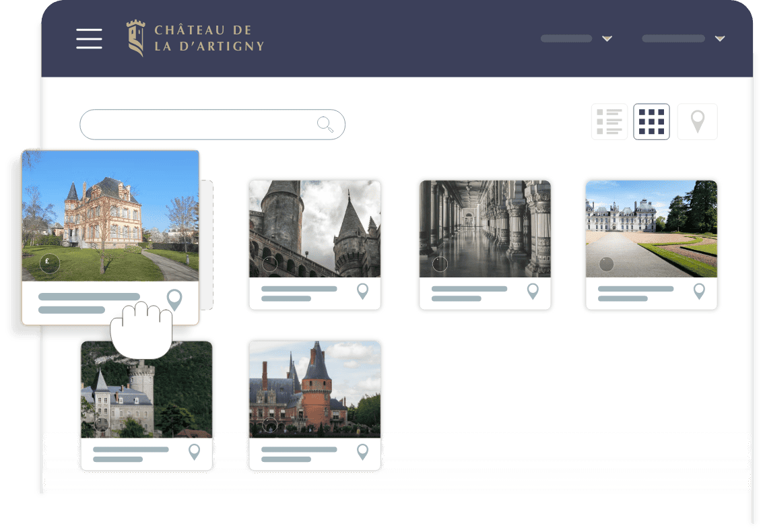Click location pin on hillside castle card

point(195,452)
